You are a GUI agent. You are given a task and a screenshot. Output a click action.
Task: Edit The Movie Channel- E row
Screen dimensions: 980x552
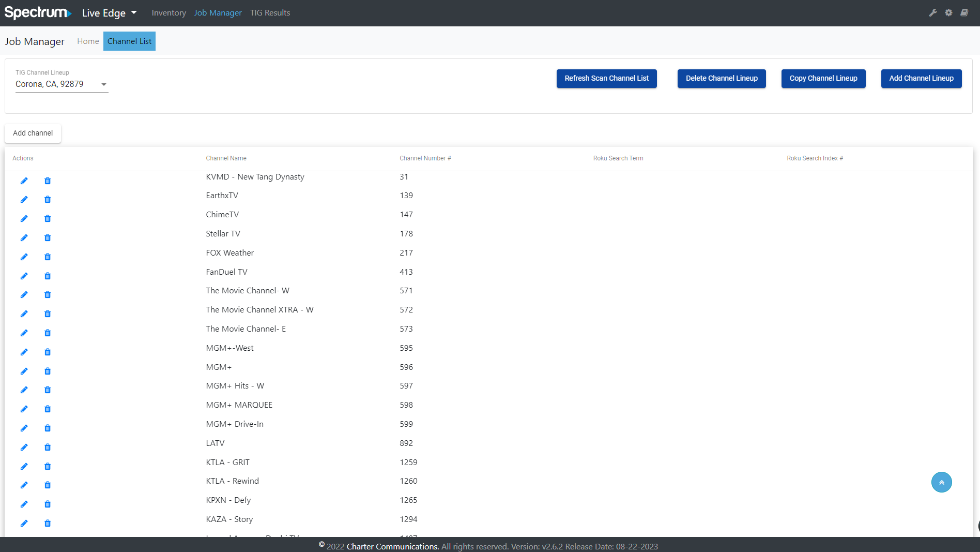[x=24, y=333]
